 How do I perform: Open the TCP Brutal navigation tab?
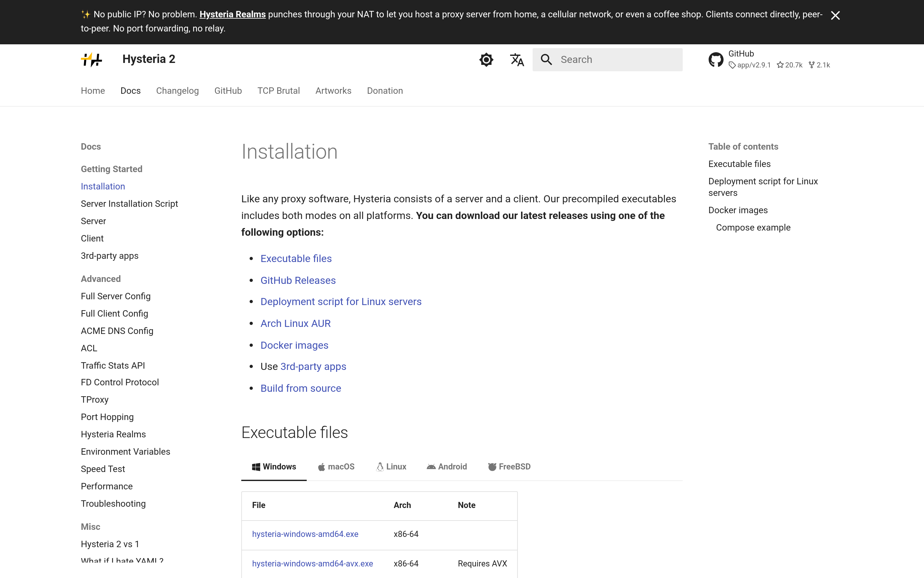(279, 91)
